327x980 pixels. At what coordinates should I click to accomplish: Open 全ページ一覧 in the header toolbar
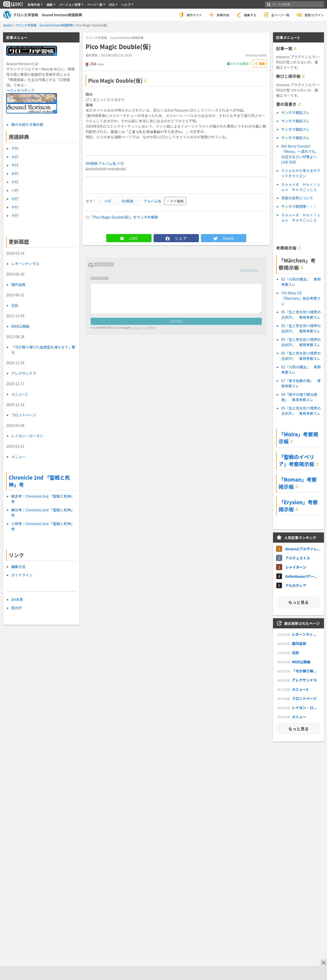(276, 15)
